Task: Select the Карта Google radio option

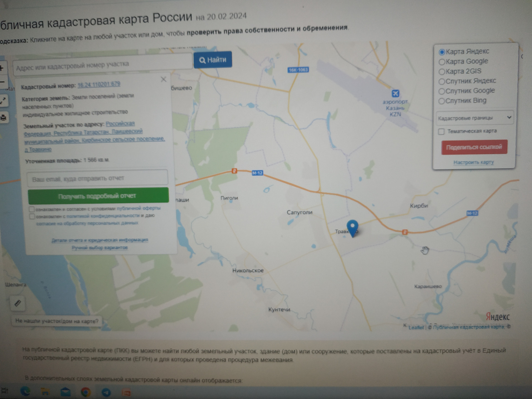Action: [442, 62]
